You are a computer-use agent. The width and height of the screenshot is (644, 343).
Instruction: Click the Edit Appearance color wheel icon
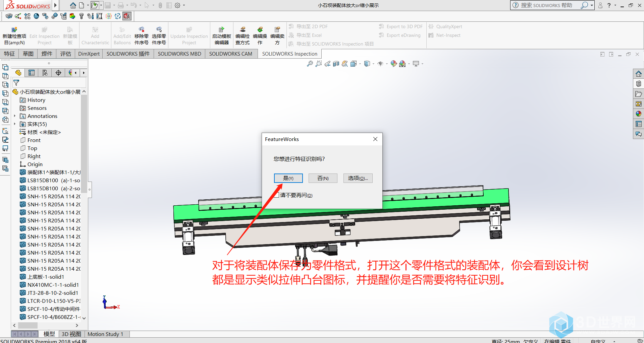click(394, 64)
